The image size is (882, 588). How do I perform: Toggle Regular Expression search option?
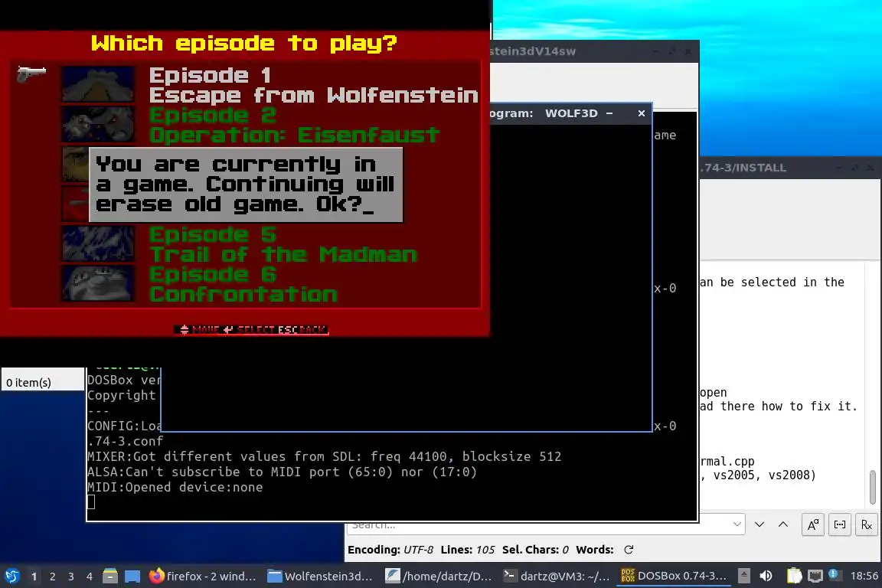click(x=867, y=525)
